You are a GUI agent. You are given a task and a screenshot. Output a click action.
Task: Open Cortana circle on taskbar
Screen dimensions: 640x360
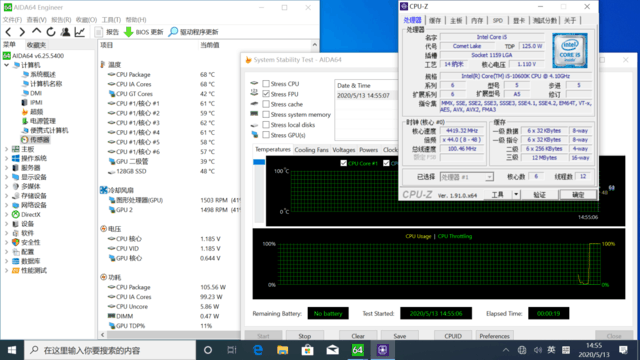click(208, 350)
